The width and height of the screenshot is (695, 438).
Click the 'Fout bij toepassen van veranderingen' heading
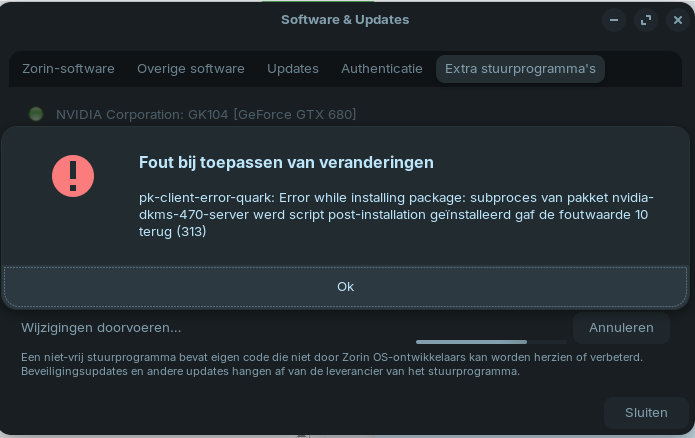click(286, 162)
